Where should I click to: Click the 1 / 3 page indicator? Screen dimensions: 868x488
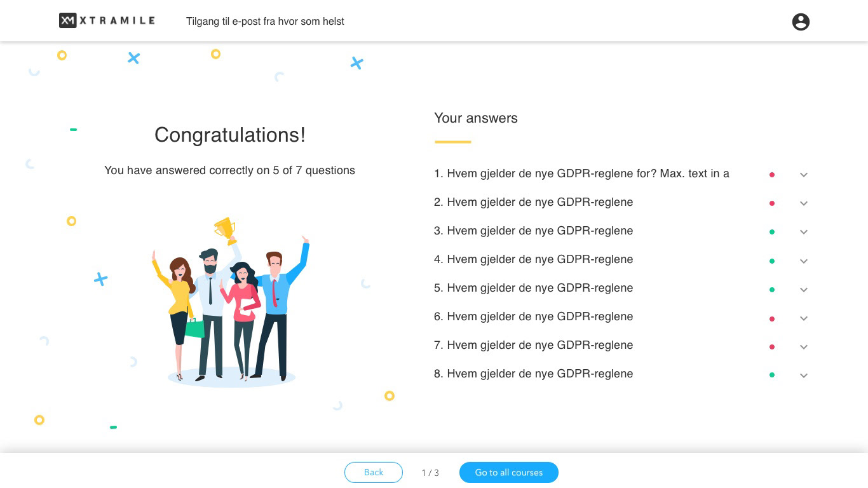pos(430,473)
